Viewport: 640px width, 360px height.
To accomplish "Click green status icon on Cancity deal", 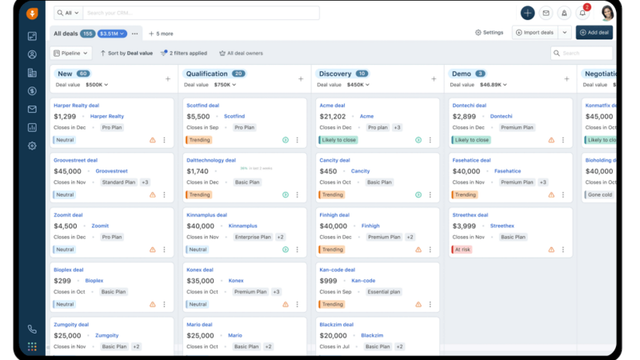I will pyautogui.click(x=418, y=195).
